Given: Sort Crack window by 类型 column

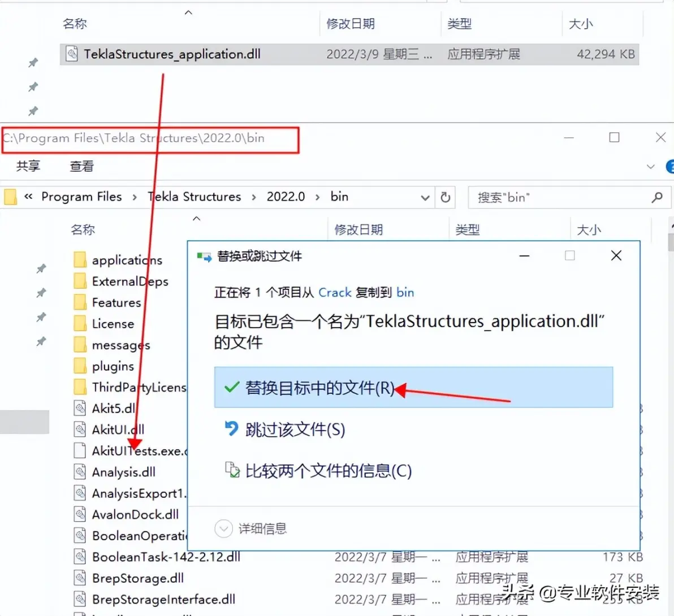Looking at the screenshot, I should pyautogui.click(x=459, y=24).
